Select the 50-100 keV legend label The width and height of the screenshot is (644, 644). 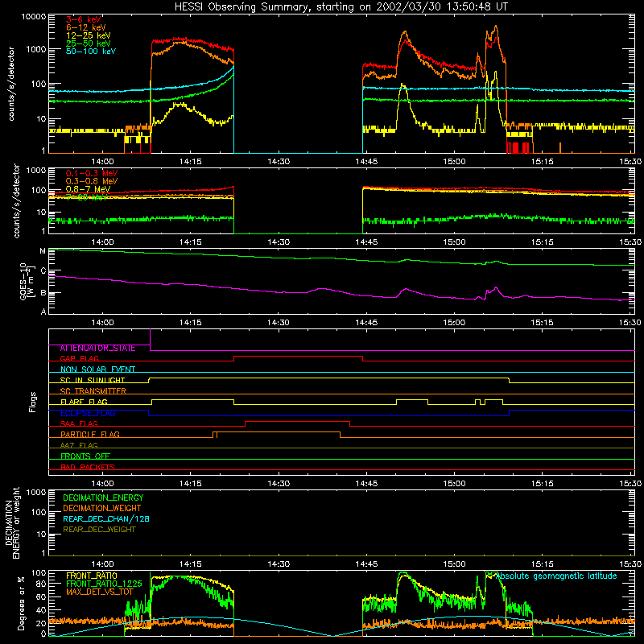point(91,51)
